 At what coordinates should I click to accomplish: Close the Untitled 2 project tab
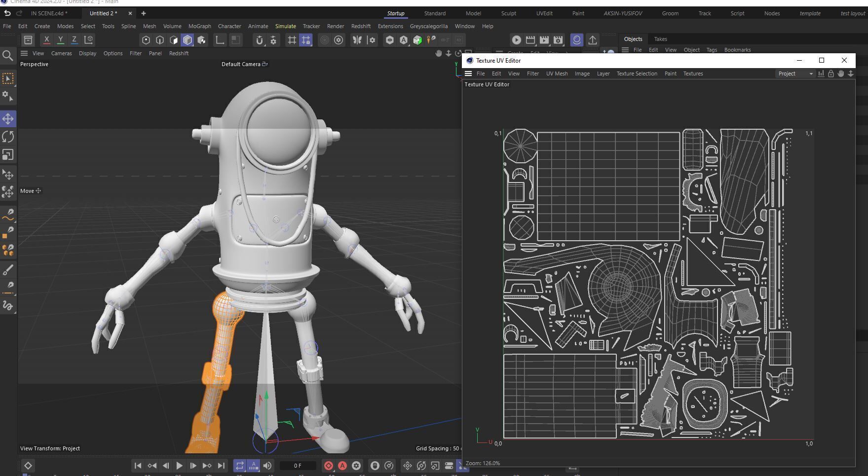[x=130, y=13]
